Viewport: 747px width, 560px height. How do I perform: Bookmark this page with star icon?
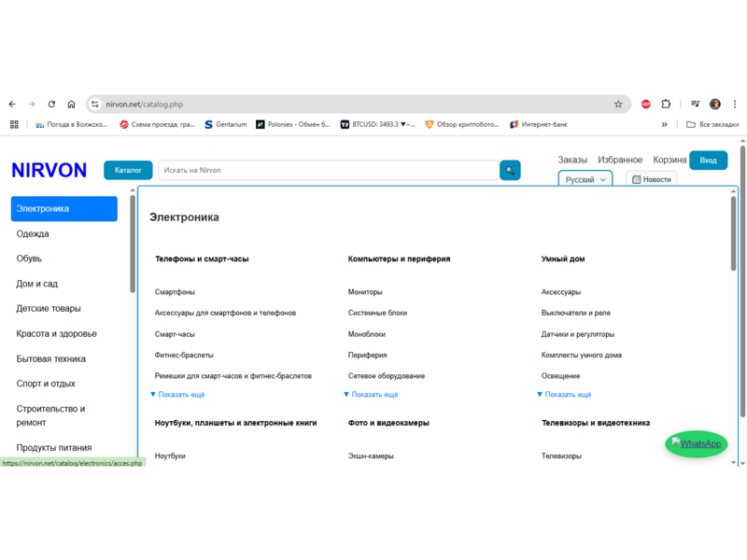point(618,105)
